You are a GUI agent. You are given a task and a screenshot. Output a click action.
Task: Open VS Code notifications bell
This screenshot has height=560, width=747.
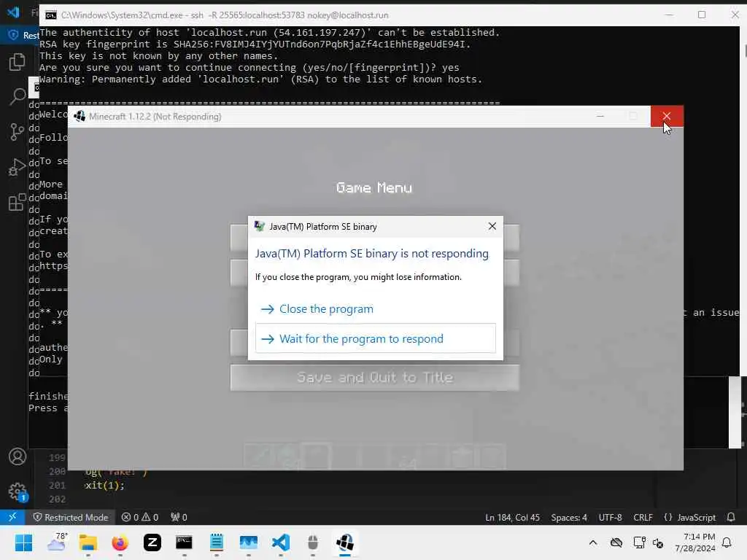coord(731,517)
